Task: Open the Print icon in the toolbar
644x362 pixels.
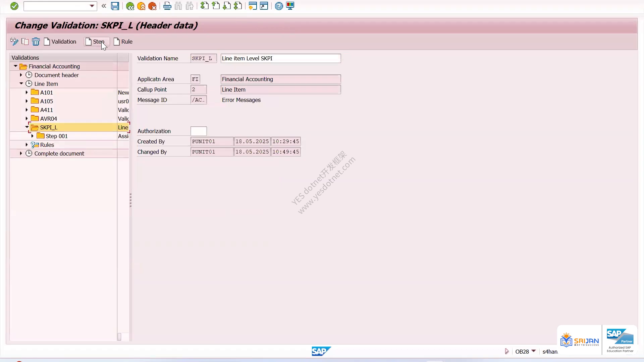Action: 167,6
